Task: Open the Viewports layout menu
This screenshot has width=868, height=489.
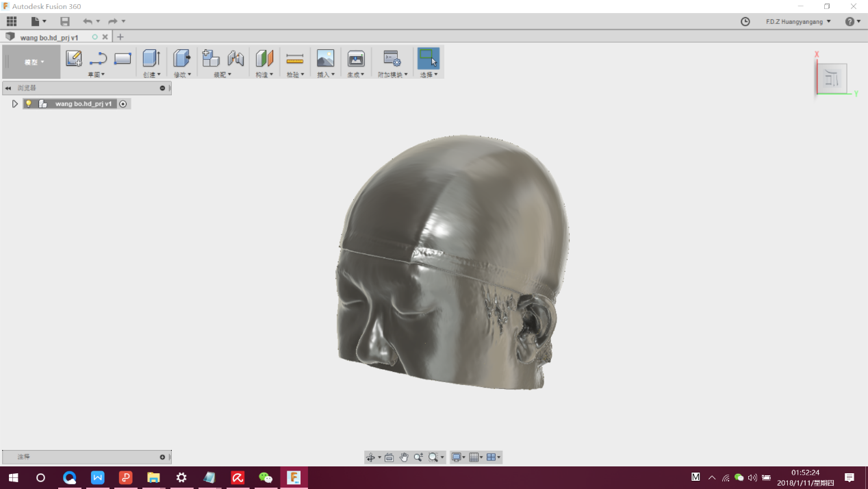Action: pyautogui.click(x=493, y=457)
